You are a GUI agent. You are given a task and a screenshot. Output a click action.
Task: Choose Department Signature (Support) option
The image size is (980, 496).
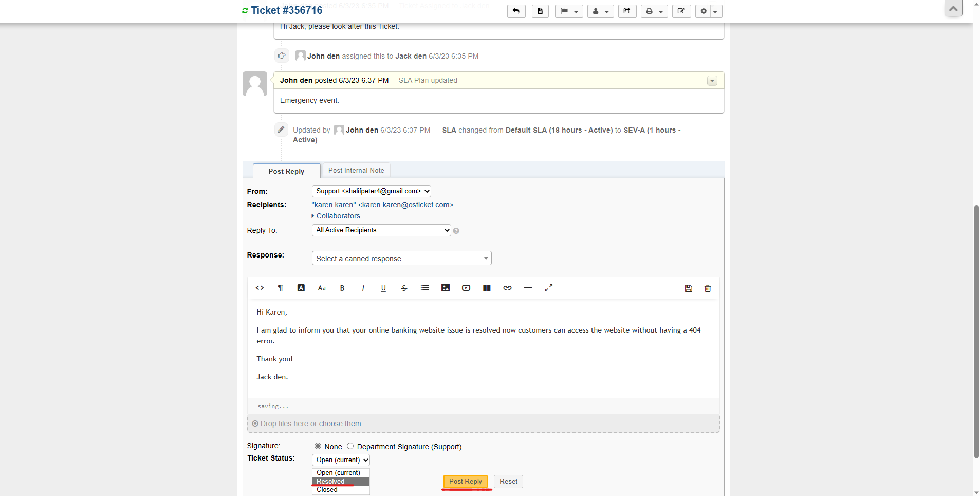point(350,446)
